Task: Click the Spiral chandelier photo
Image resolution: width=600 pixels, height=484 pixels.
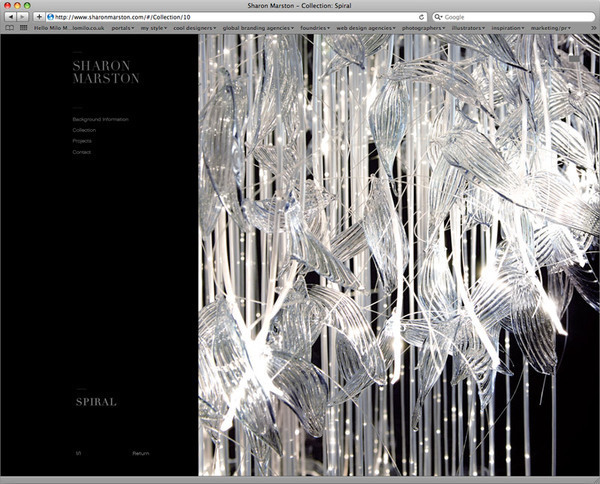Action: (x=399, y=255)
